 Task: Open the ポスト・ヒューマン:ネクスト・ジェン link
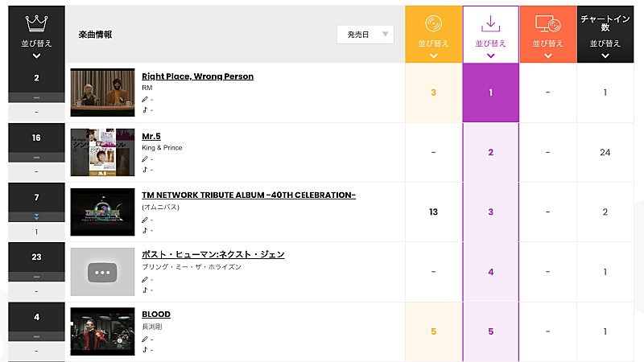(213, 254)
